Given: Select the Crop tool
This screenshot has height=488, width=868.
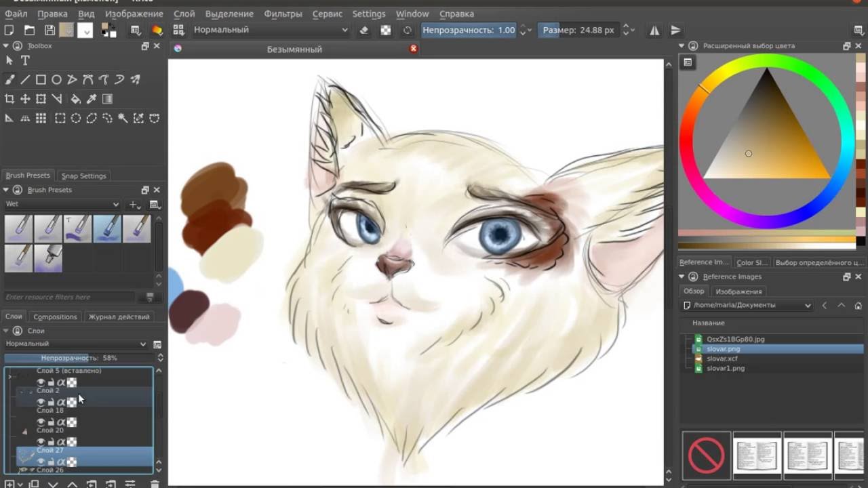Looking at the screenshot, I should 9,99.
